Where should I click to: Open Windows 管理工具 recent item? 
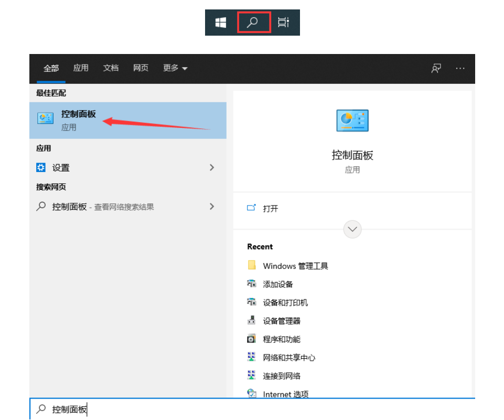click(x=295, y=266)
